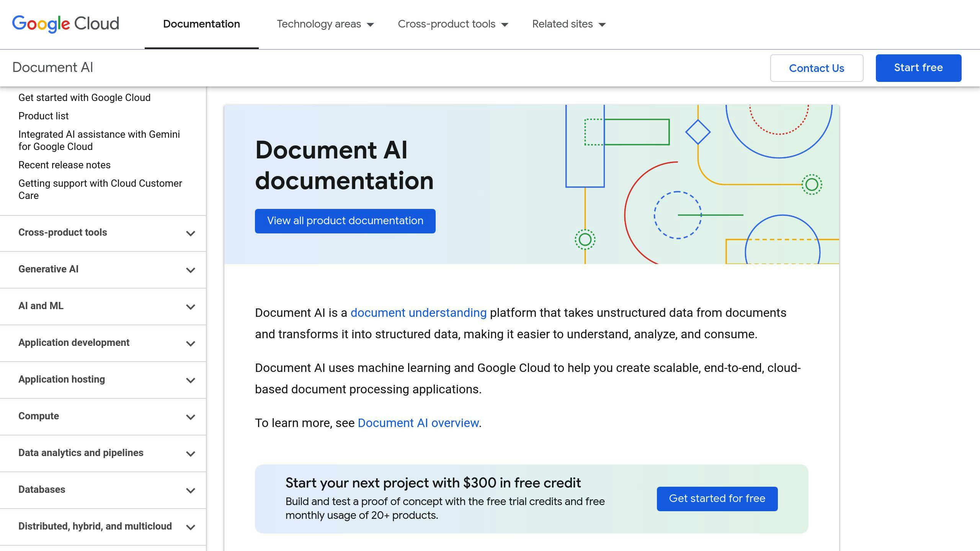Expand the Databases section
980x551 pixels.
[103, 490]
